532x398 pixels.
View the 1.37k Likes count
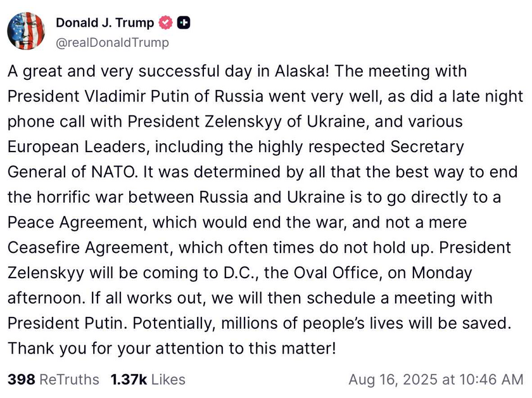tap(148, 380)
